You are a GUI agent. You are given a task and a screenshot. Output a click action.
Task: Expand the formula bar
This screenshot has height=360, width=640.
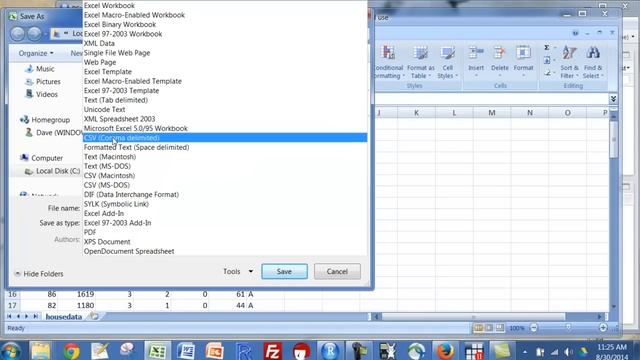coord(613,99)
